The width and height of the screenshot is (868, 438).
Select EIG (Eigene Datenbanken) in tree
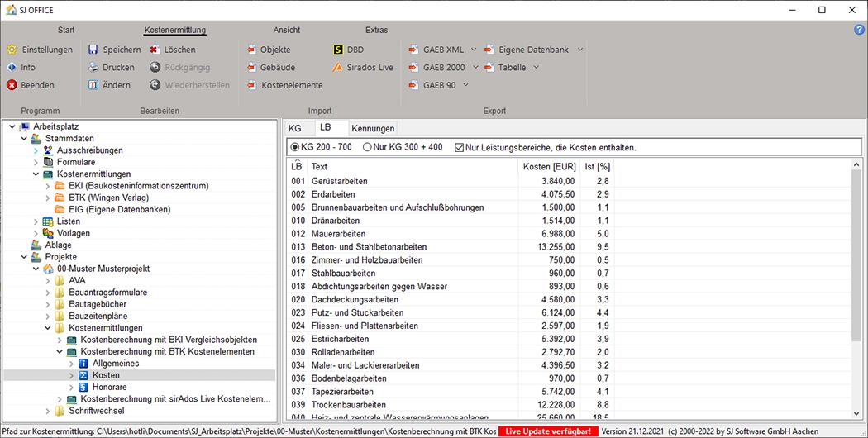pos(120,209)
